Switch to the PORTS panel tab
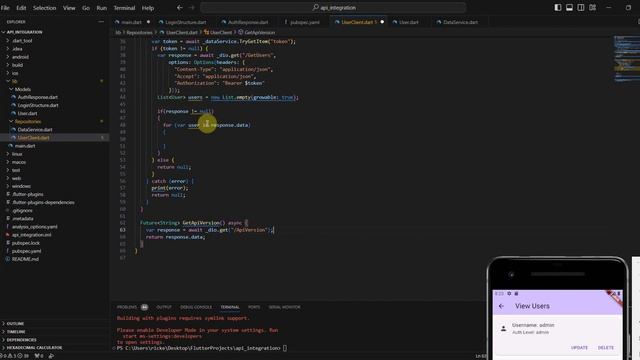This screenshot has width=640, height=360. click(254, 307)
